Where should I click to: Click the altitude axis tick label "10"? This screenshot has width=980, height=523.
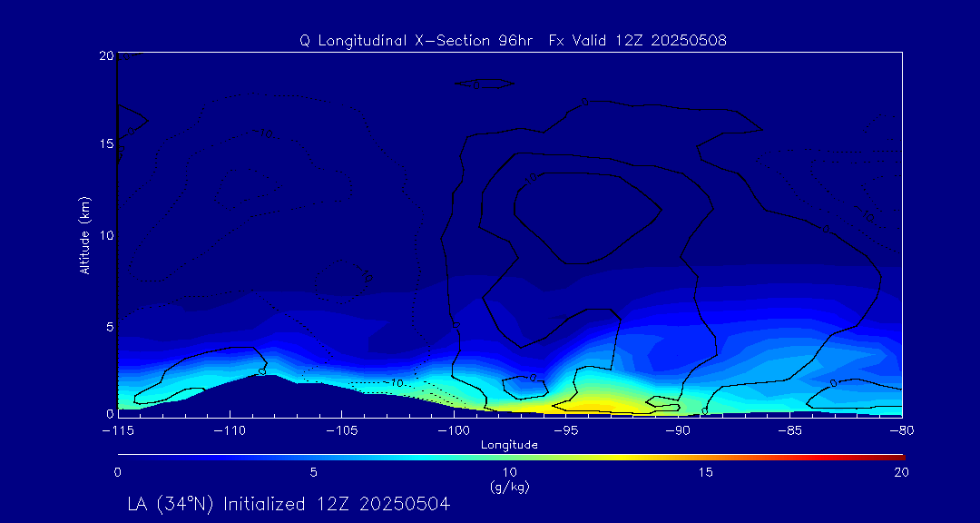point(105,235)
